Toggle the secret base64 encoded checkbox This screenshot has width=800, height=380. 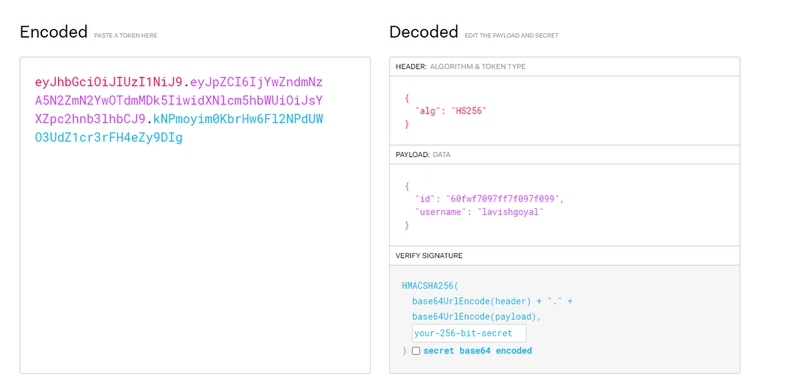tap(416, 351)
